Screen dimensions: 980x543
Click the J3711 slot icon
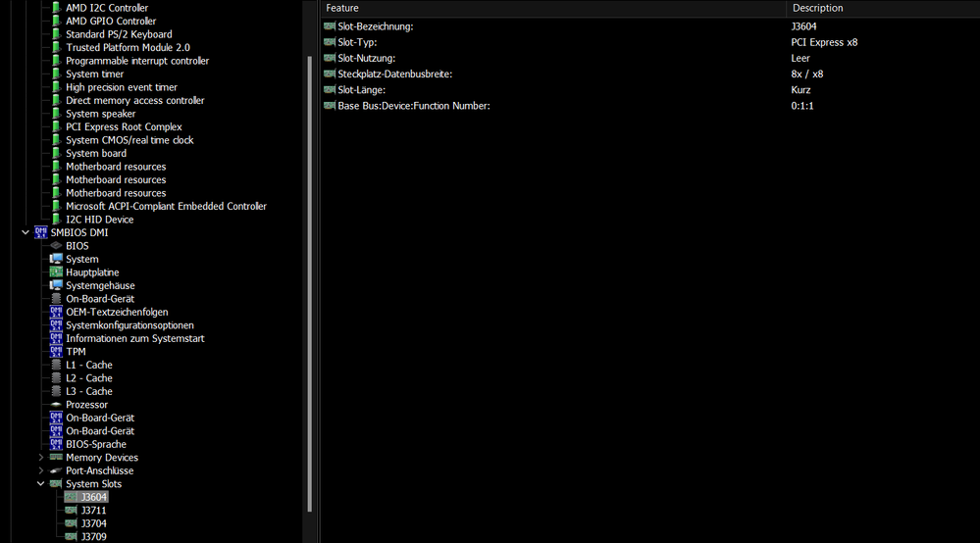[72, 510]
